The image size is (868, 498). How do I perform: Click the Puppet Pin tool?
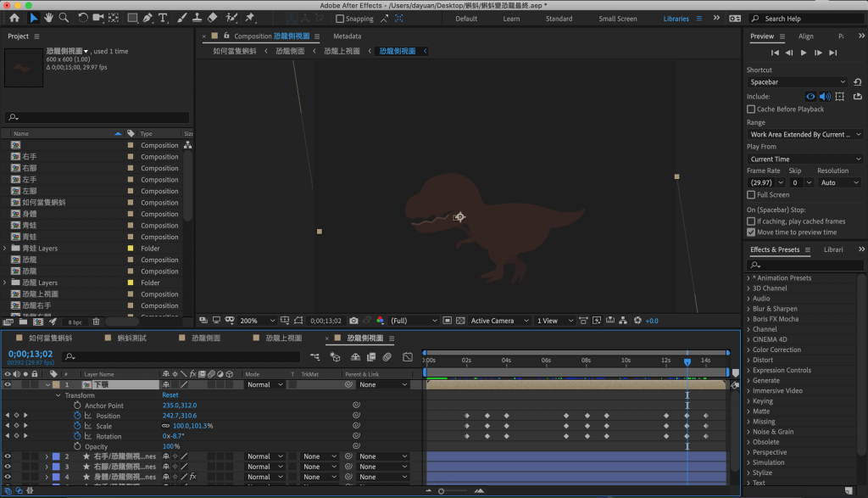point(249,18)
